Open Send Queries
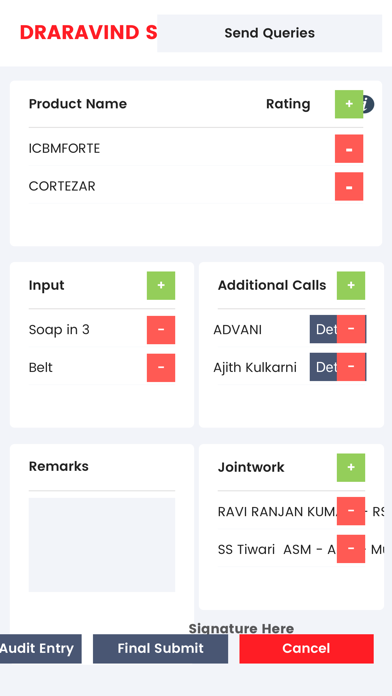392x696 pixels. [269, 33]
